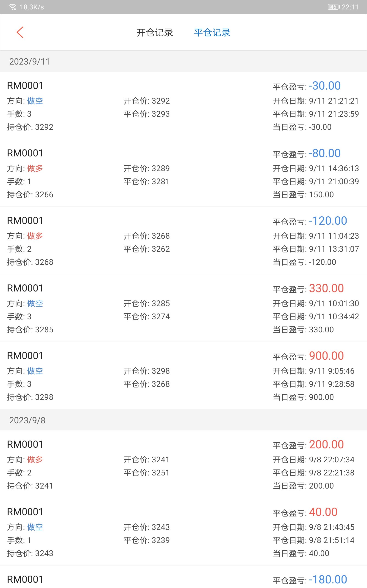Image resolution: width=367 pixels, height=588 pixels.
Task: Tap the 2023/9/11 date header
Action: pyautogui.click(x=29, y=62)
